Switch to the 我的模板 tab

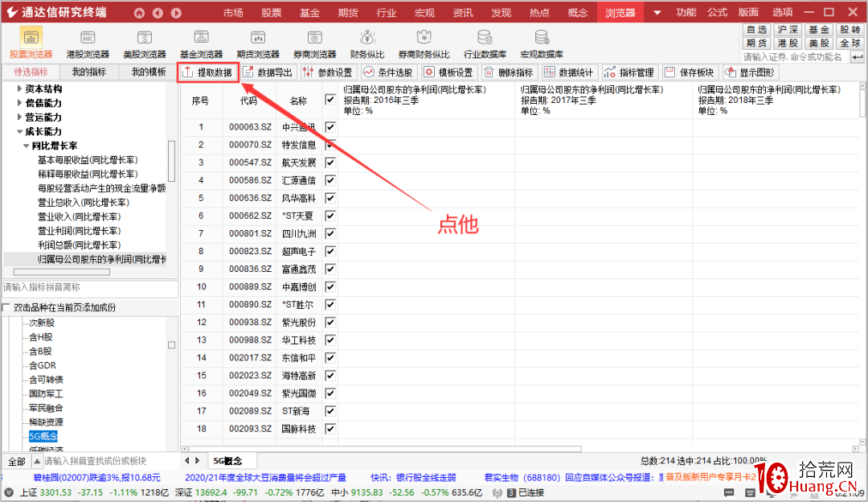coord(149,72)
